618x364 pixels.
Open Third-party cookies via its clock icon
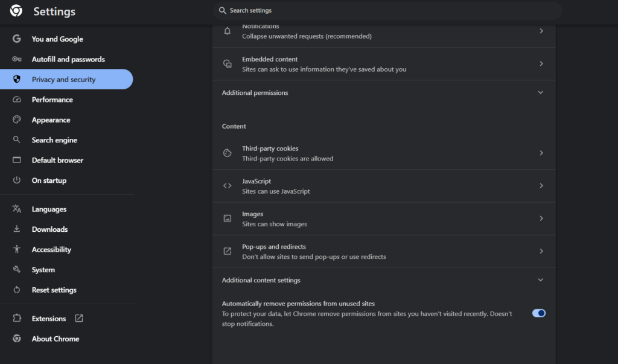228,152
